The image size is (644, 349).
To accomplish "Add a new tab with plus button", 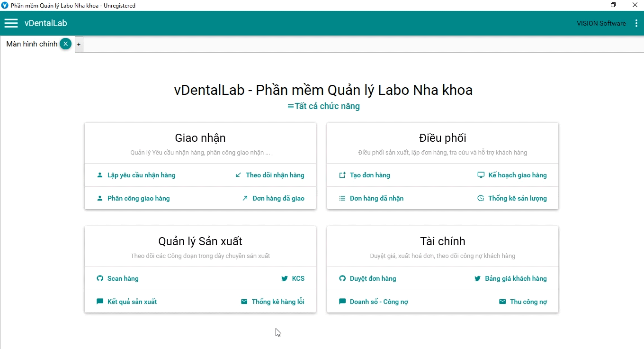I will click(x=79, y=45).
